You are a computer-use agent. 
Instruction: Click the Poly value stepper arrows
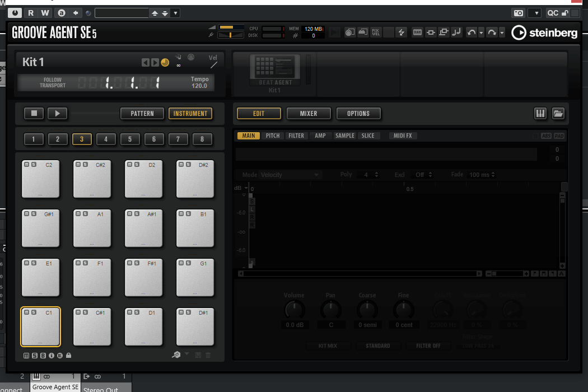pos(376,175)
